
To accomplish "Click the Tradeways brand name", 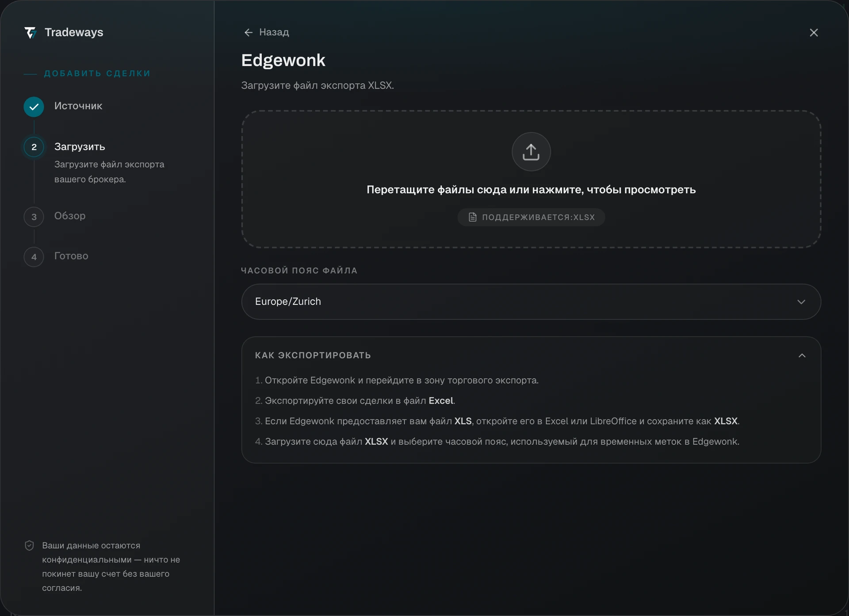I will (74, 32).
